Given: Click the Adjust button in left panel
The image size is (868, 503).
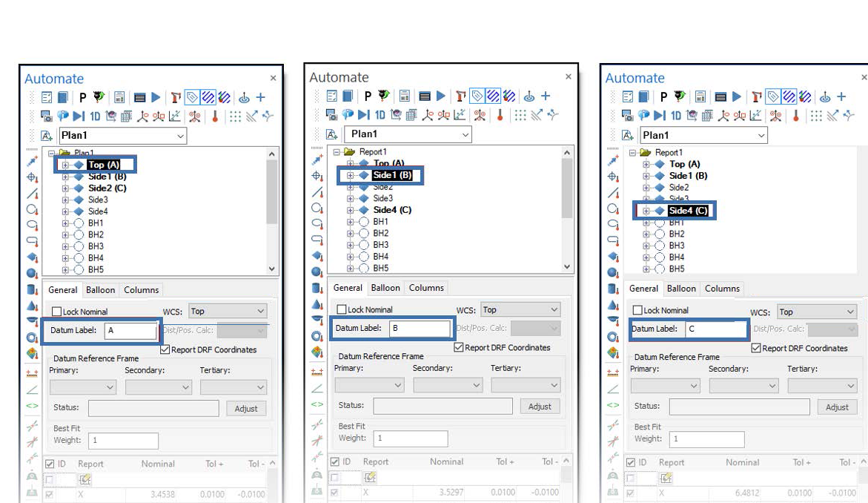Looking at the screenshot, I should 246,408.
